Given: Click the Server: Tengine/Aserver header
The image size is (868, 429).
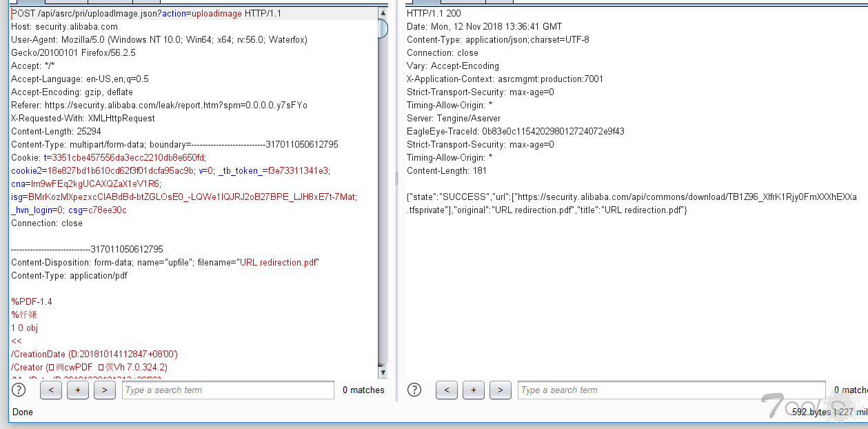Looking at the screenshot, I should tap(454, 119).
